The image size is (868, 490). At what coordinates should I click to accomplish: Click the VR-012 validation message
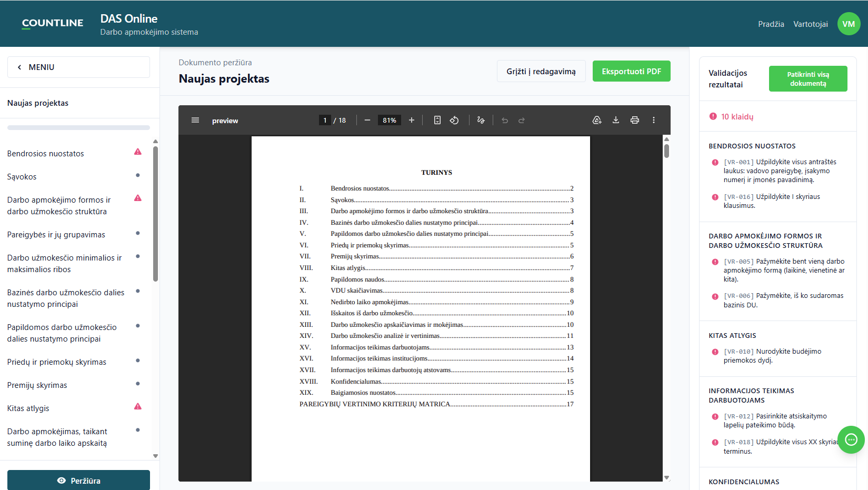[775, 421]
